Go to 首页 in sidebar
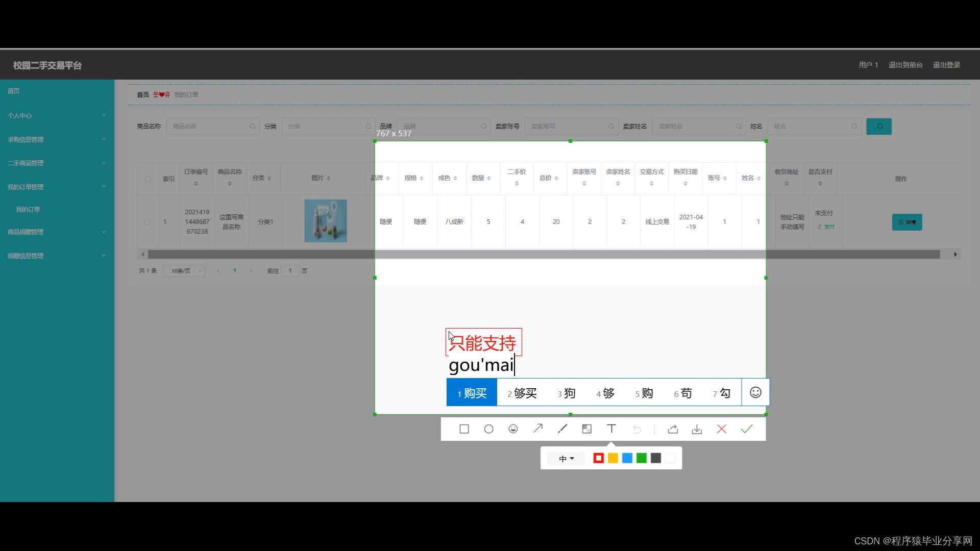980x551 pixels. 14,91
